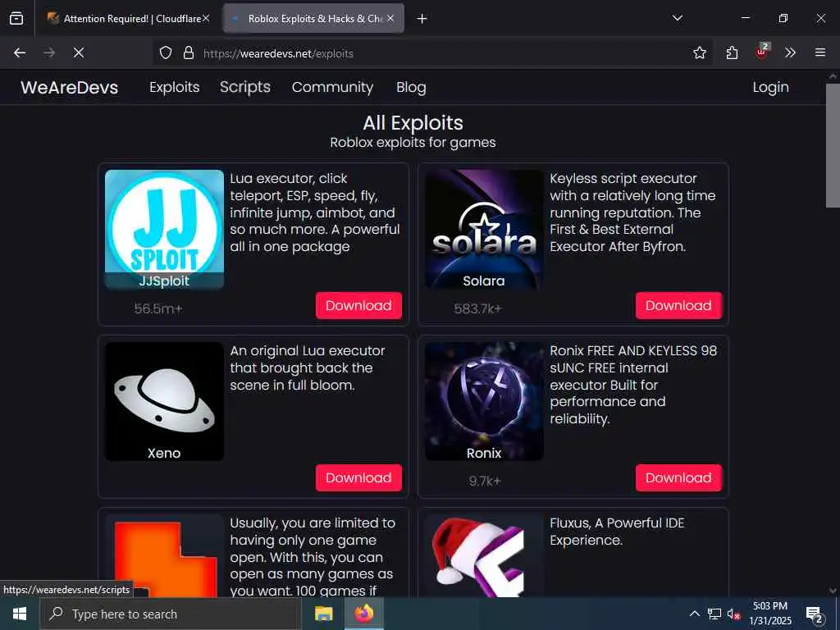The image size is (840, 630).
Task: Show more tools overflow chevron
Action: (790, 52)
